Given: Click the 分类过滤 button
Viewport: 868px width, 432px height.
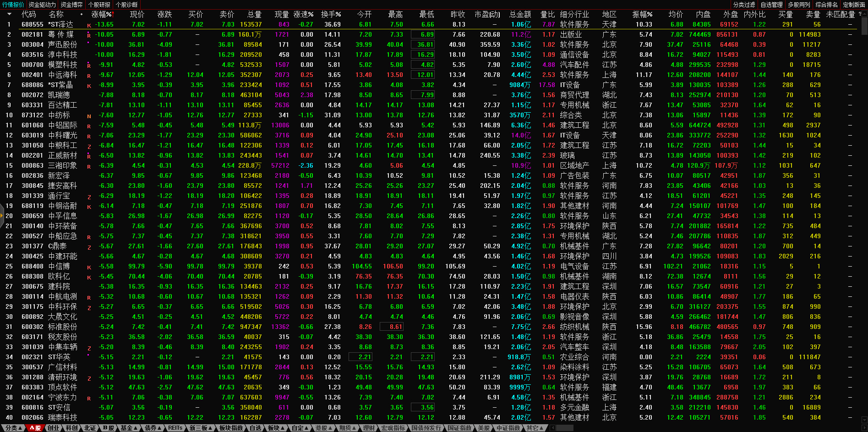Looking at the screenshot, I should (744, 5).
